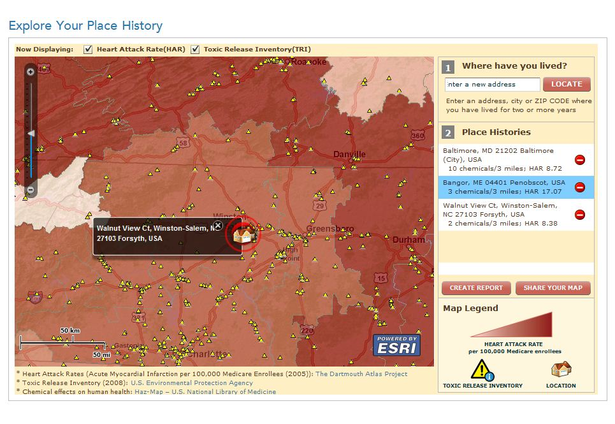This screenshot has width=615, height=424.
Task: Click the house location marker on map
Action: point(243,235)
